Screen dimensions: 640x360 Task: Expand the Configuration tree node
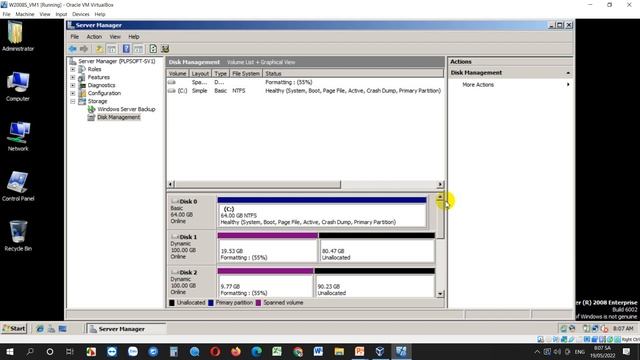[73, 93]
